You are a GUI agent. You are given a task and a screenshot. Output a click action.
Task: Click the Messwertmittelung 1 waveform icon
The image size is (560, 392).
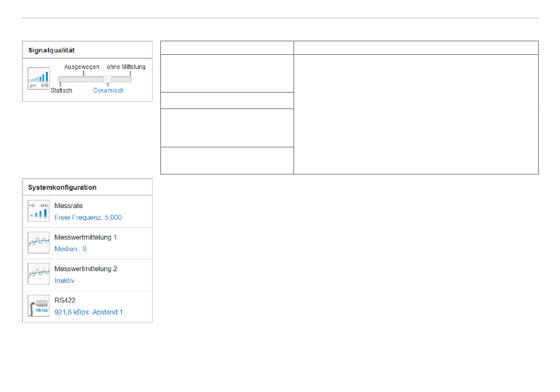[x=38, y=242]
